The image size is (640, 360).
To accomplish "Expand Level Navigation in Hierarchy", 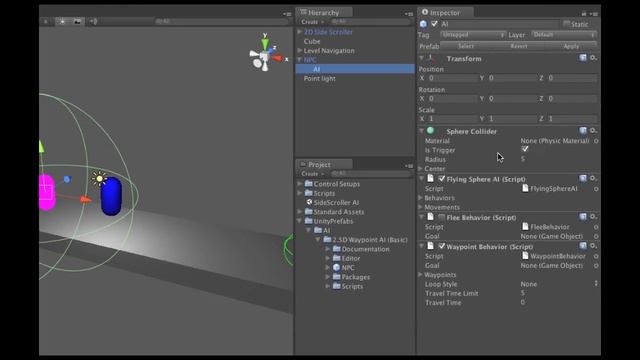I will [300, 50].
